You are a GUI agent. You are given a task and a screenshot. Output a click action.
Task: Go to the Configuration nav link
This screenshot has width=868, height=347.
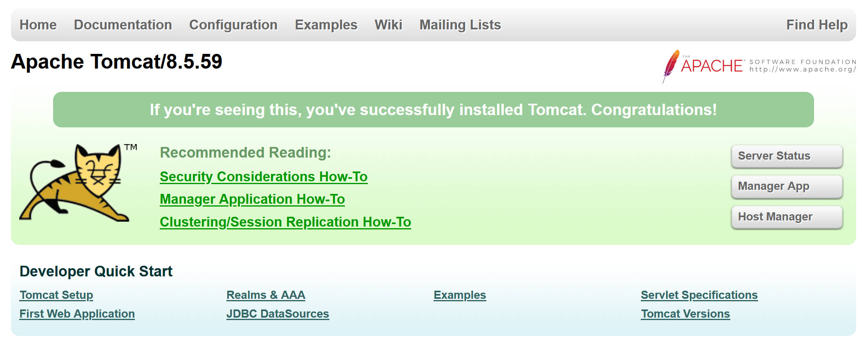pyautogui.click(x=233, y=25)
